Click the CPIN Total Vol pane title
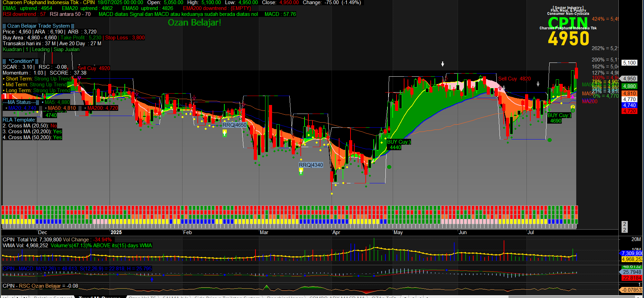The image size is (644, 298). (57, 240)
